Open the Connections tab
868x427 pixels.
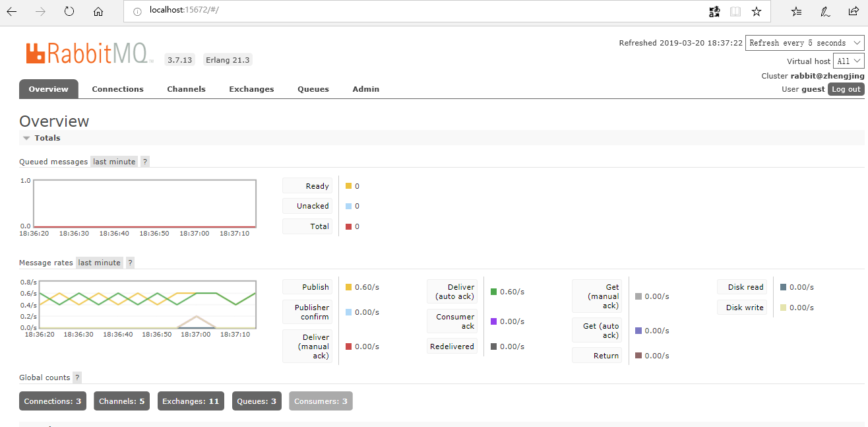[x=117, y=89]
